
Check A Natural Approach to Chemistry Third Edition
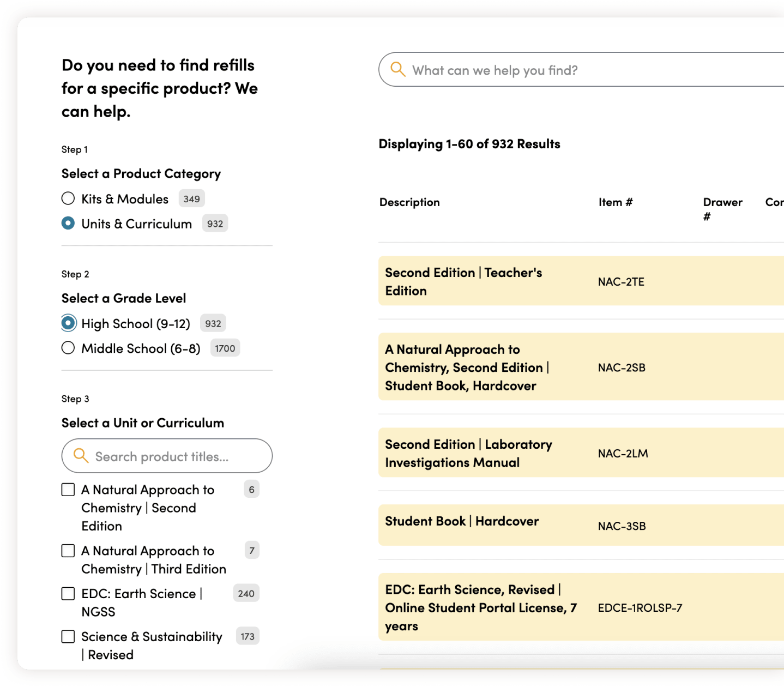click(x=68, y=551)
